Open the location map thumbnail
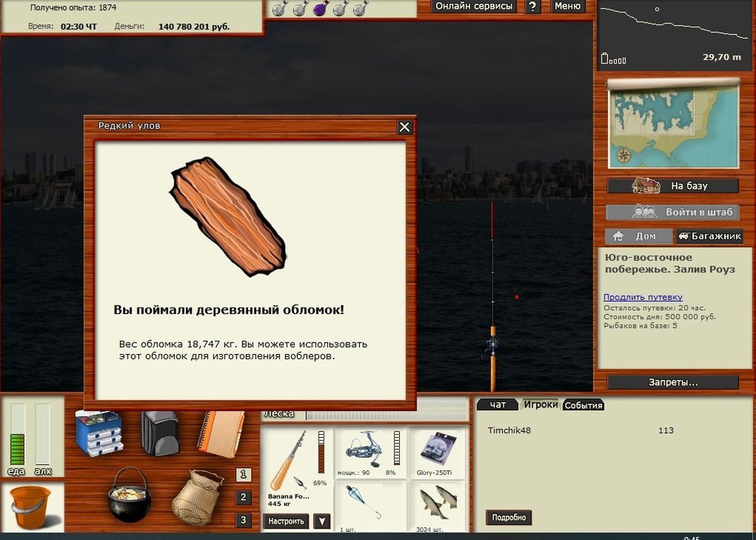This screenshot has height=540, width=756. [x=674, y=126]
